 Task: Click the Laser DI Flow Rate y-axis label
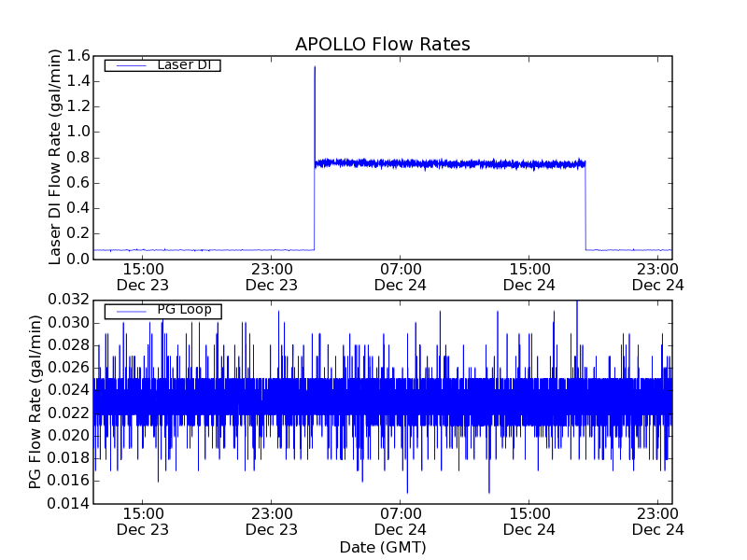coord(55,157)
